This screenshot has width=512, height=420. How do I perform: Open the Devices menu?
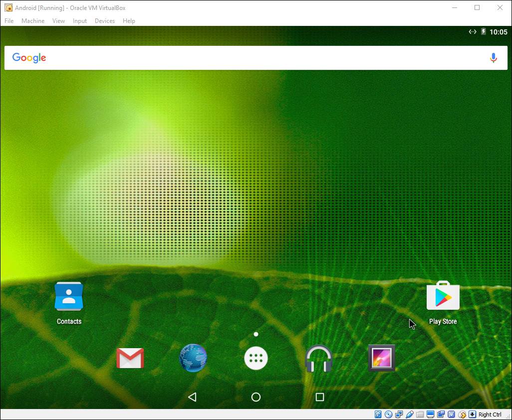click(x=104, y=20)
